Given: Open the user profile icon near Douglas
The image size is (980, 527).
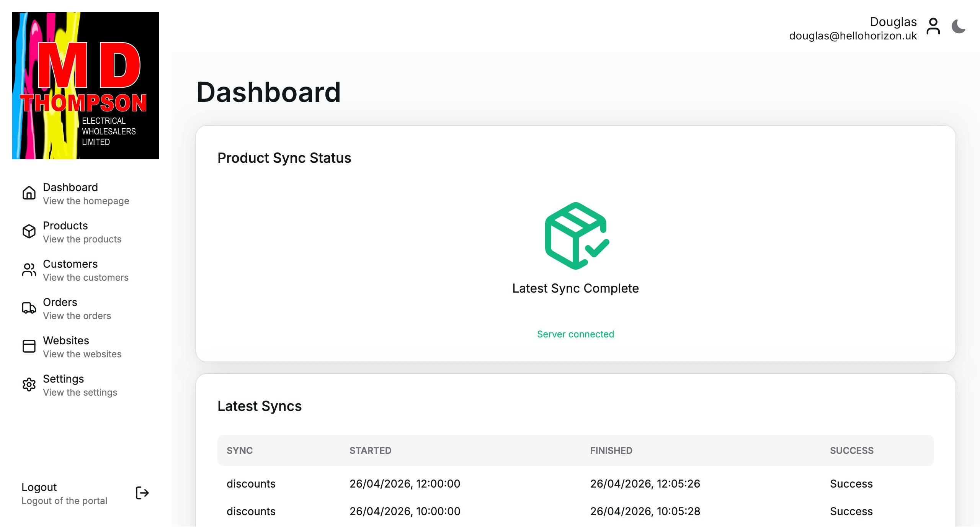Looking at the screenshot, I should point(933,26).
